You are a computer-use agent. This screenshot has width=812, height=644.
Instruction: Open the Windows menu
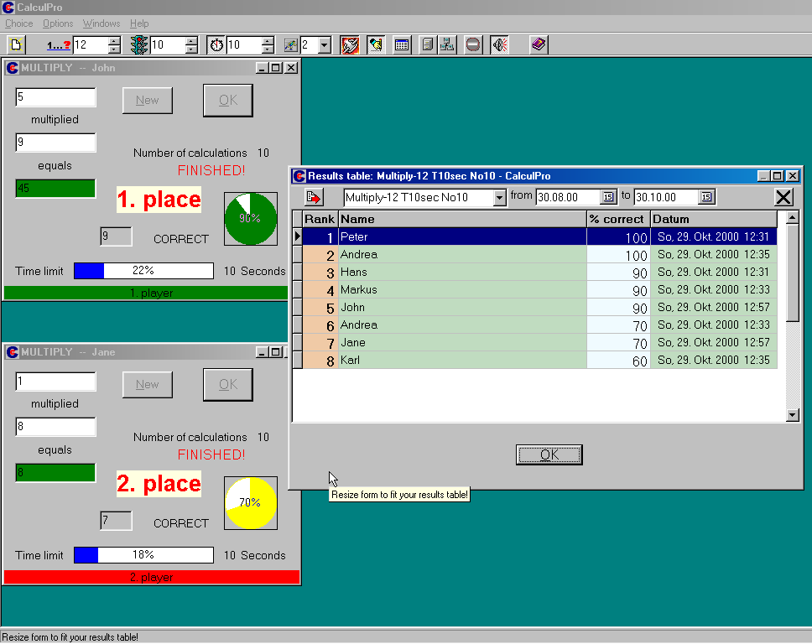[x=101, y=23]
